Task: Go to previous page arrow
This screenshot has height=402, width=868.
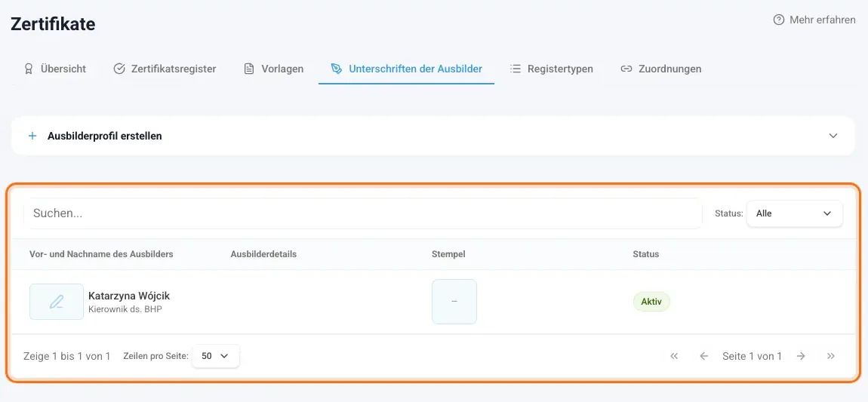Action: point(703,356)
